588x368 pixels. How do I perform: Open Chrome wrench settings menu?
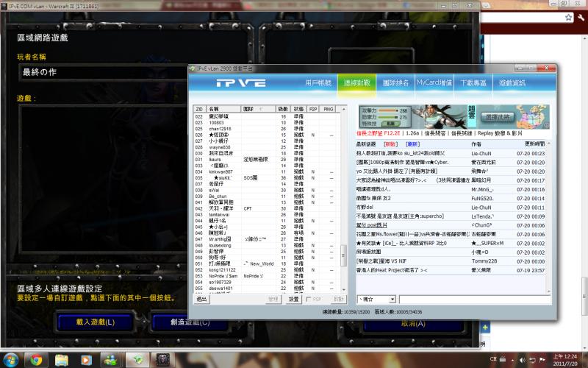pyautogui.click(x=581, y=17)
